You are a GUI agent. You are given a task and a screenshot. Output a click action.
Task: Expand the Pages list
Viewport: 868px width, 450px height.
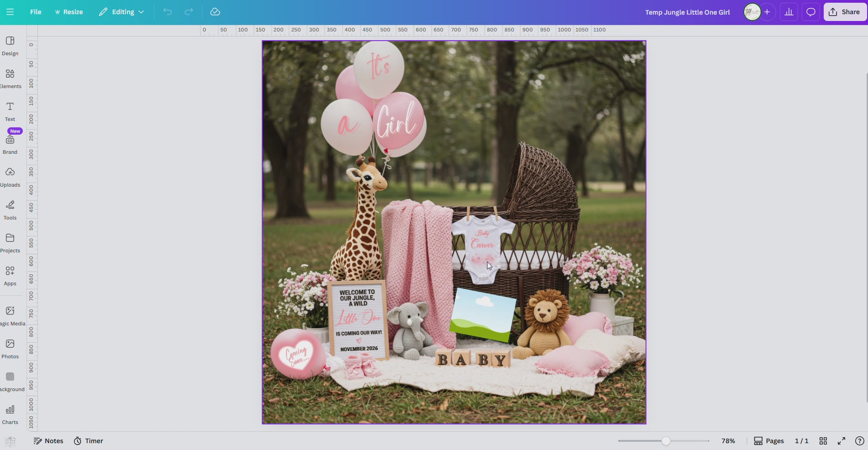[x=768, y=441]
